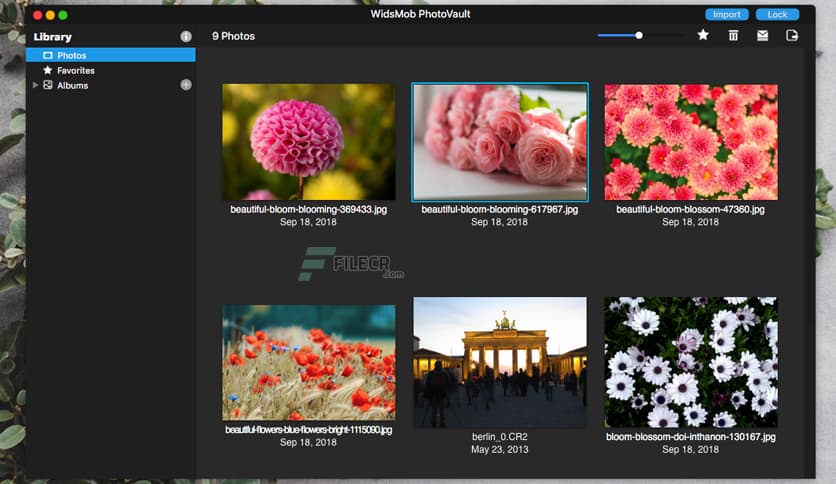
Task: Adjust the thumbnail size slider
Action: [639, 36]
